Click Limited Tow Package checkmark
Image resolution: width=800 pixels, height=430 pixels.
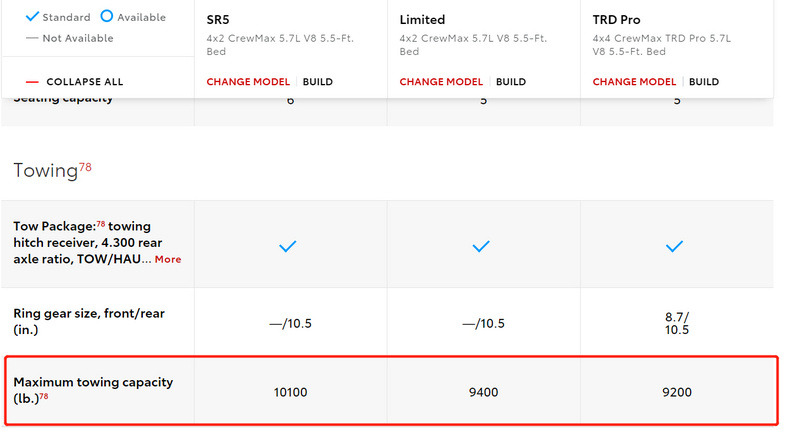[481, 246]
